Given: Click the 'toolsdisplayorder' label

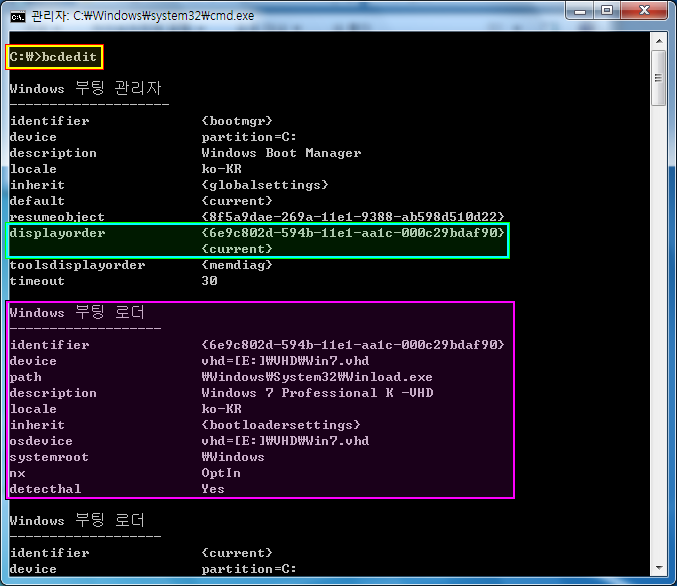Looking at the screenshot, I should [x=77, y=265].
